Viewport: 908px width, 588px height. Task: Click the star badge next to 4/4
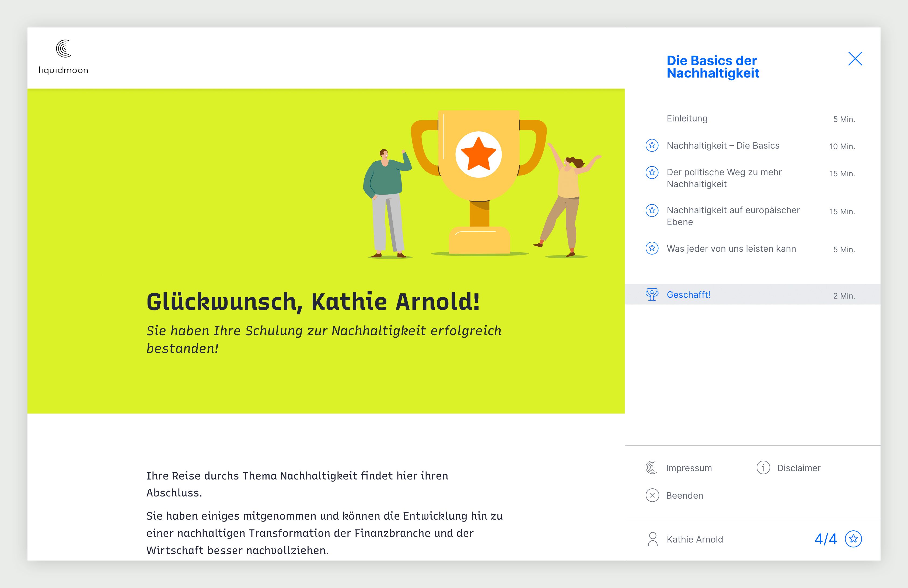[853, 539]
